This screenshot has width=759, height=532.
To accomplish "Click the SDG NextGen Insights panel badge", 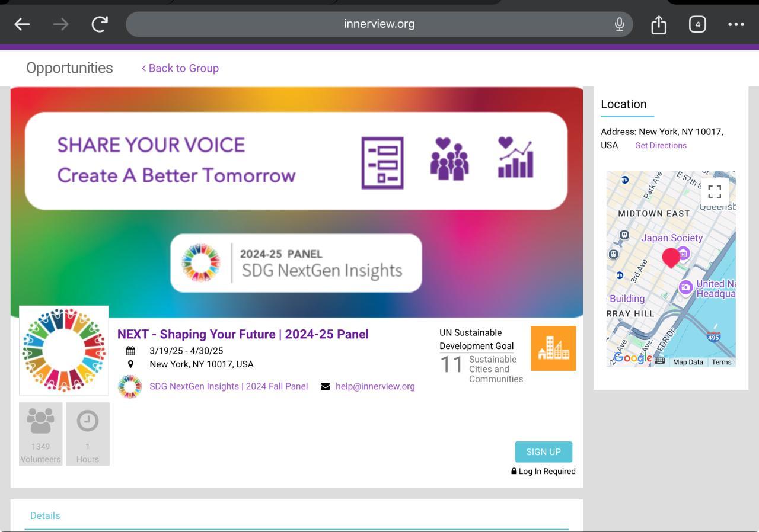I will (x=296, y=263).
